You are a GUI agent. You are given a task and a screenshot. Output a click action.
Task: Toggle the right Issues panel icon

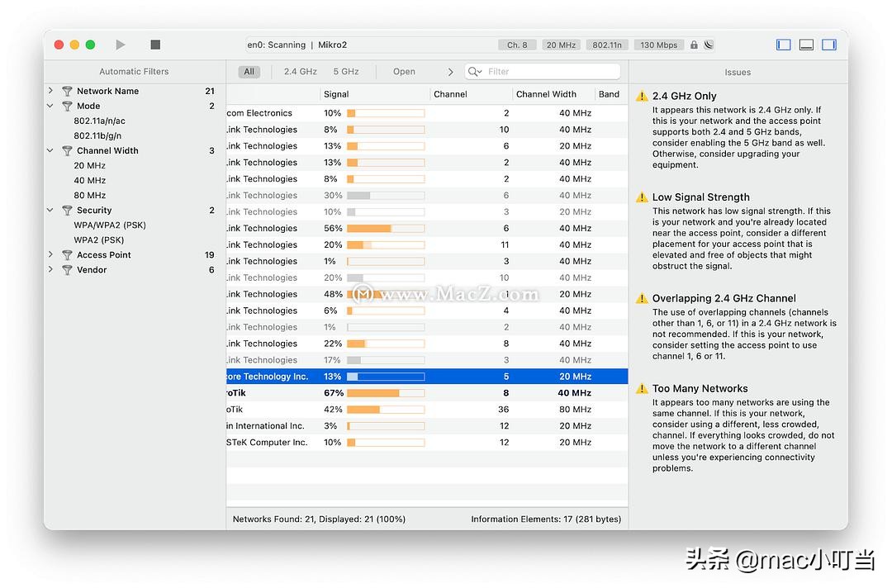(x=829, y=45)
